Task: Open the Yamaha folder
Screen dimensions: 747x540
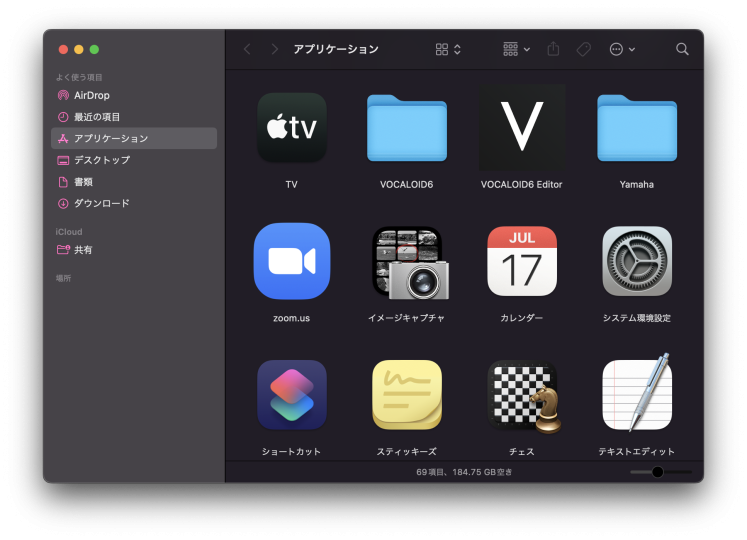Action: coord(637,128)
